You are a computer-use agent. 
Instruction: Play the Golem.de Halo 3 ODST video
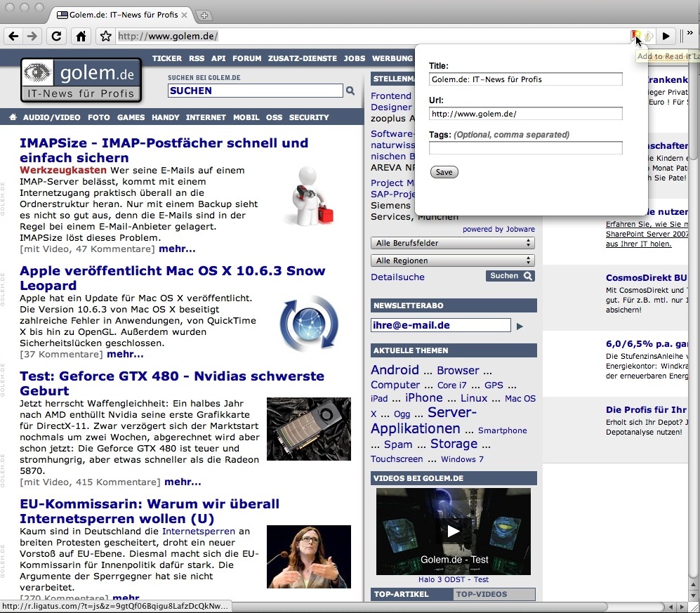[454, 531]
